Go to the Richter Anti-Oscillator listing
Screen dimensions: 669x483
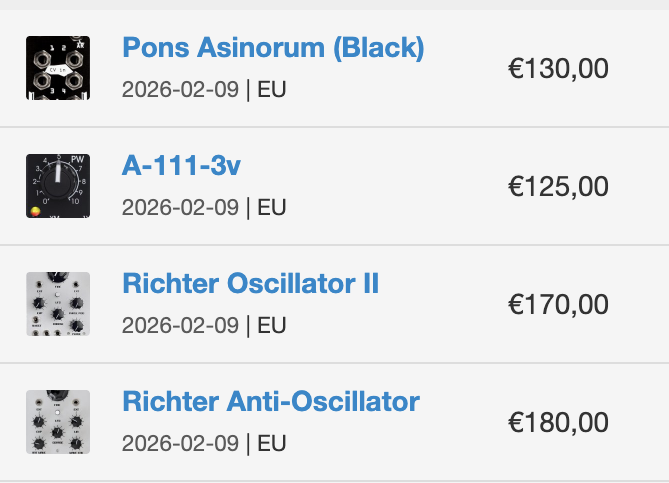tap(270, 401)
